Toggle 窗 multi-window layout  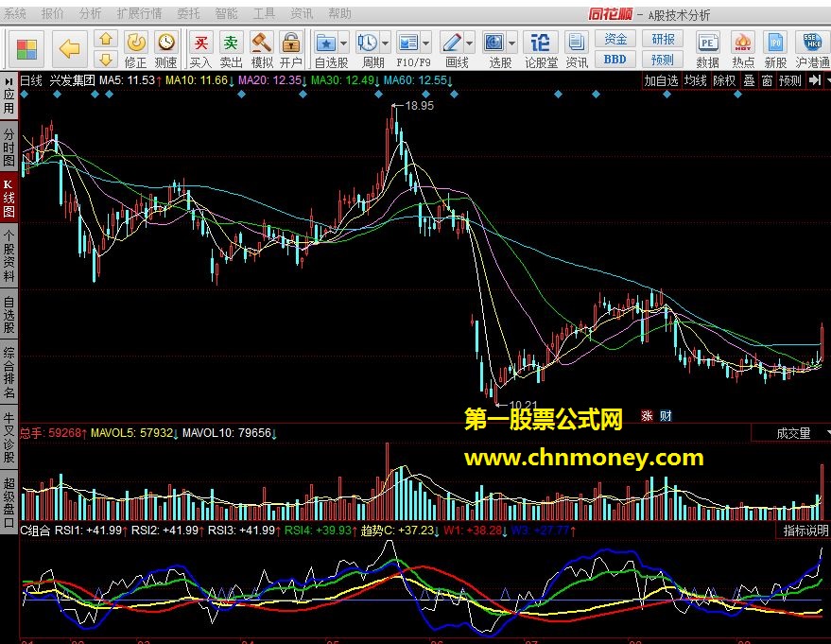tap(767, 80)
